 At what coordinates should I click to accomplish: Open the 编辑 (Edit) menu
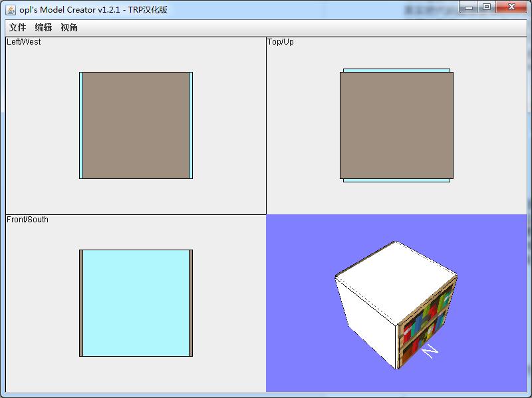[43, 27]
